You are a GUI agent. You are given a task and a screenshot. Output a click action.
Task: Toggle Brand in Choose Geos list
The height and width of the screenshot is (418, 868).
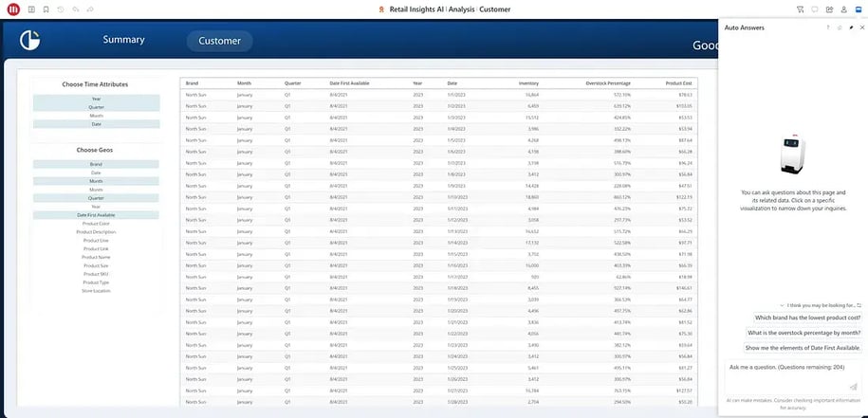click(x=96, y=164)
